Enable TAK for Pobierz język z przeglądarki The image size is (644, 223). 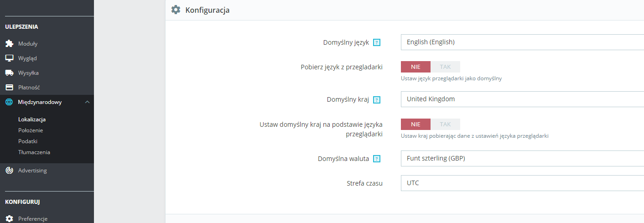pyautogui.click(x=445, y=67)
